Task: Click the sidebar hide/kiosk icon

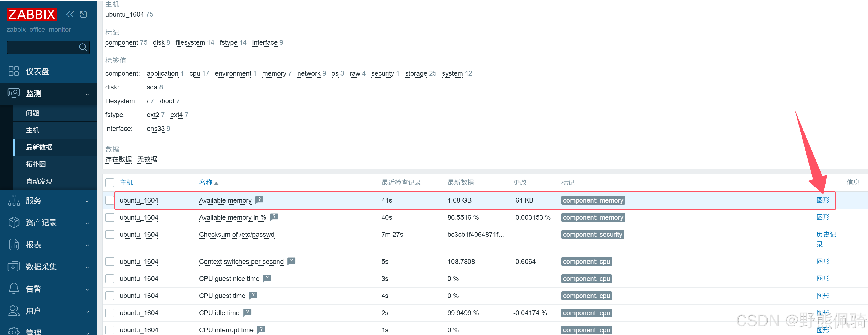Action: (83, 14)
